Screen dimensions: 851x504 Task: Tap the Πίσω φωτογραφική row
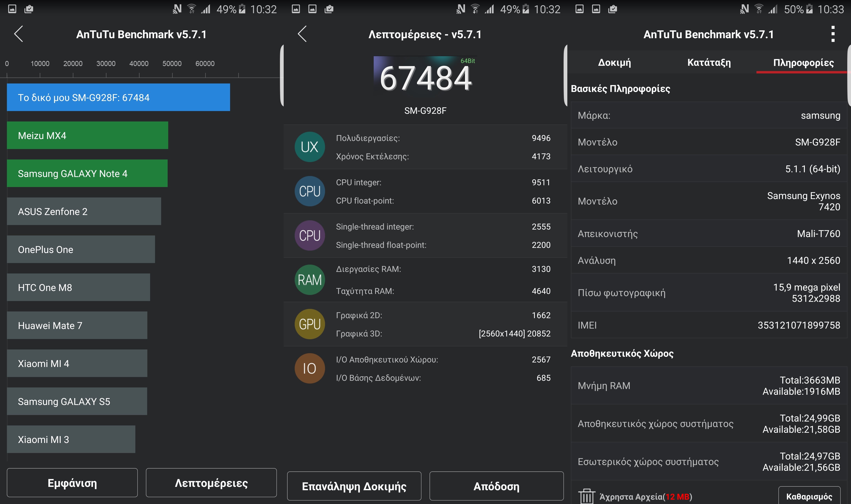click(x=709, y=293)
